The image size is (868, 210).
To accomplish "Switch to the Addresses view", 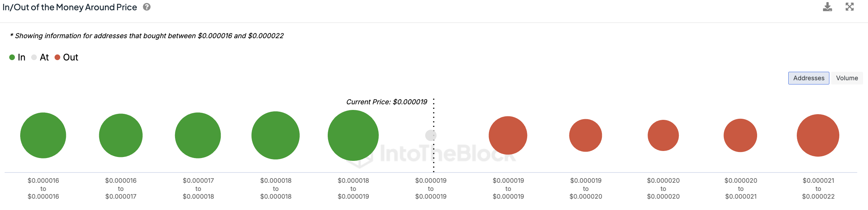I will [x=808, y=78].
